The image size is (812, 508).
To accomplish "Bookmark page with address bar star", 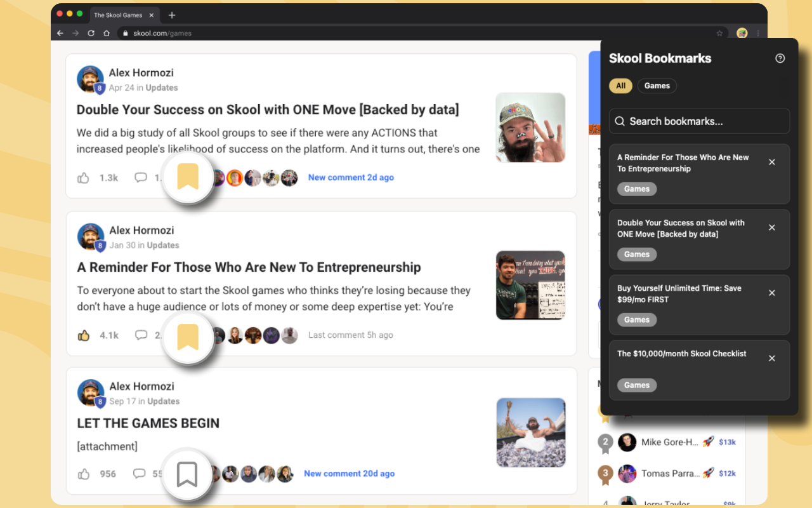I will click(x=719, y=33).
